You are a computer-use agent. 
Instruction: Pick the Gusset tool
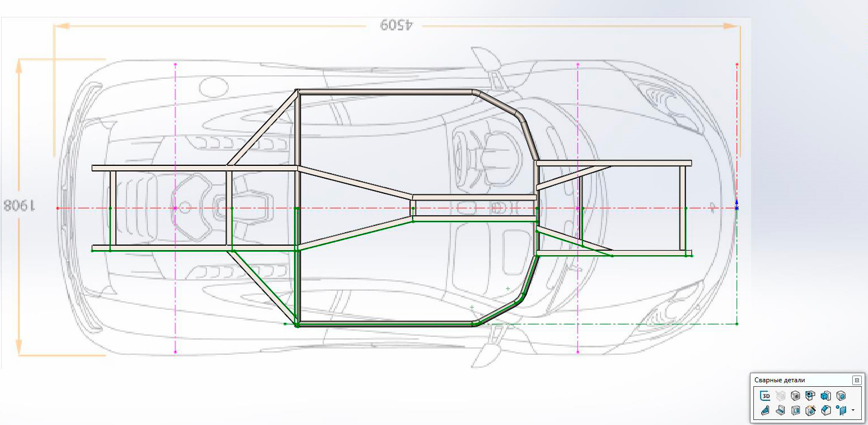click(x=765, y=410)
